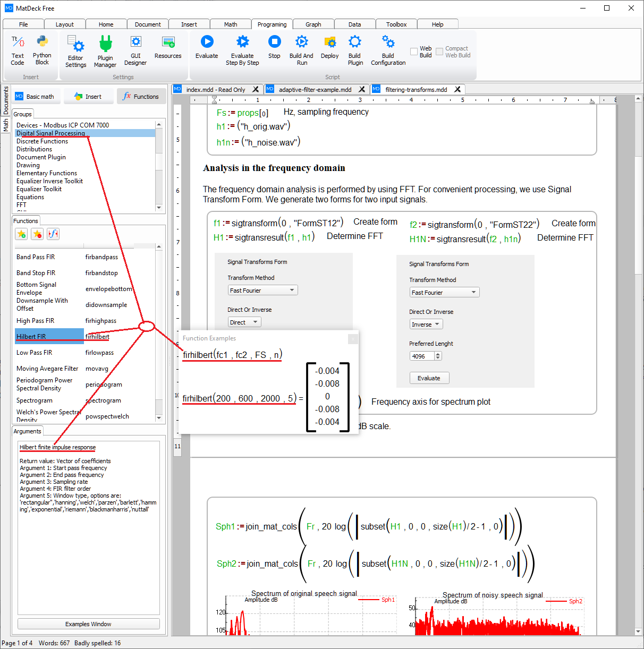Open Resources from the ribbon
This screenshot has width=644, height=649.
coord(168,47)
